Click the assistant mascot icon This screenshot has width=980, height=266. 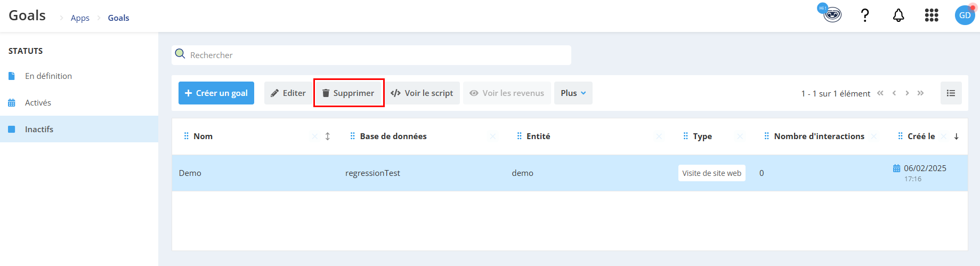[x=831, y=13]
